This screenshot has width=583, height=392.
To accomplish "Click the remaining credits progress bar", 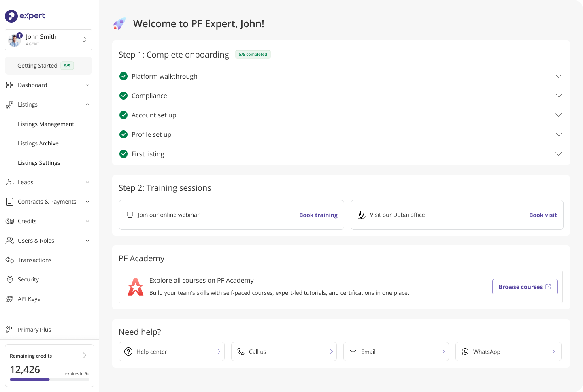I will click(x=49, y=379).
